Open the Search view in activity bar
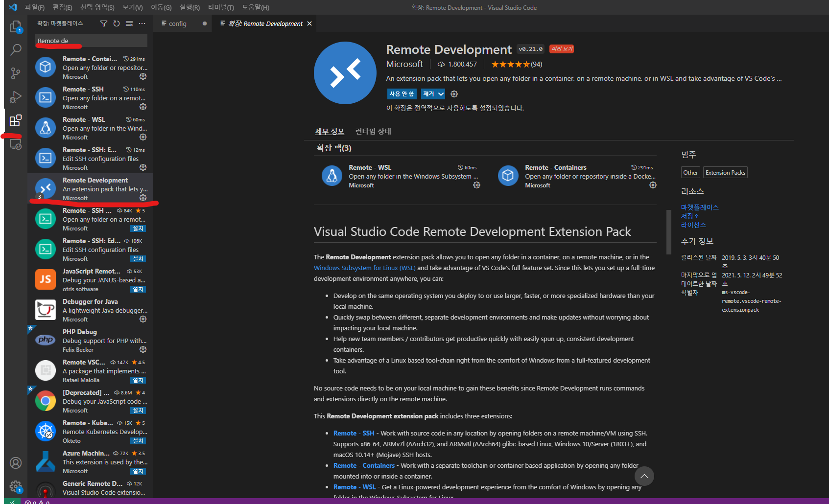 click(x=16, y=49)
